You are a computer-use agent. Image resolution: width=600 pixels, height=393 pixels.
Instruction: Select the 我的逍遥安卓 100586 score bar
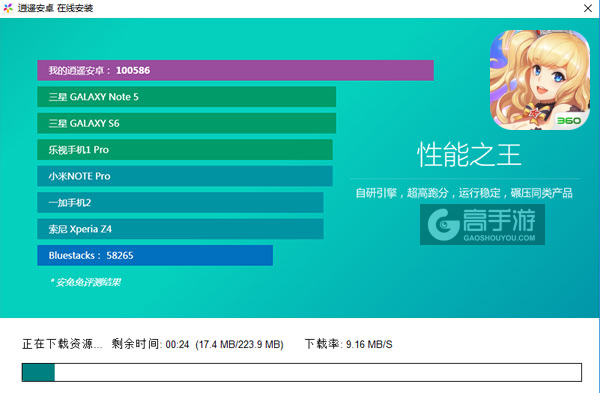235,70
